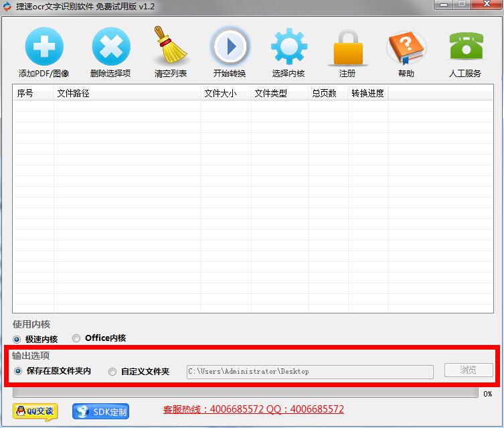Open the 客服热线 hotline link
The width and height of the screenshot is (504, 428).
[x=253, y=409]
